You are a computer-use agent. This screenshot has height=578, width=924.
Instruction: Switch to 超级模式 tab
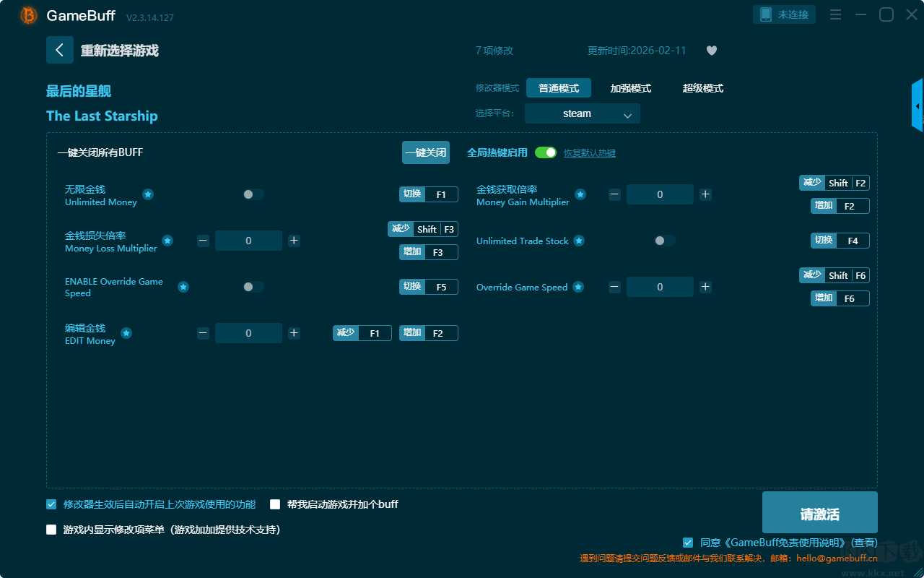(x=703, y=88)
